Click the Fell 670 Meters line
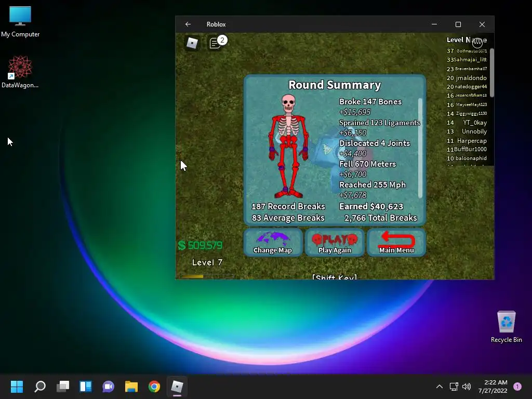This screenshot has width=532, height=399. point(367,164)
